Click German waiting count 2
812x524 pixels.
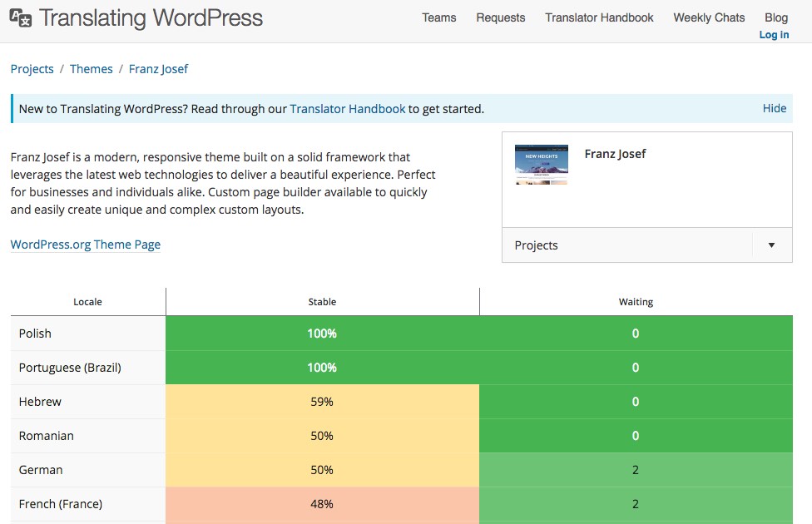point(636,470)
